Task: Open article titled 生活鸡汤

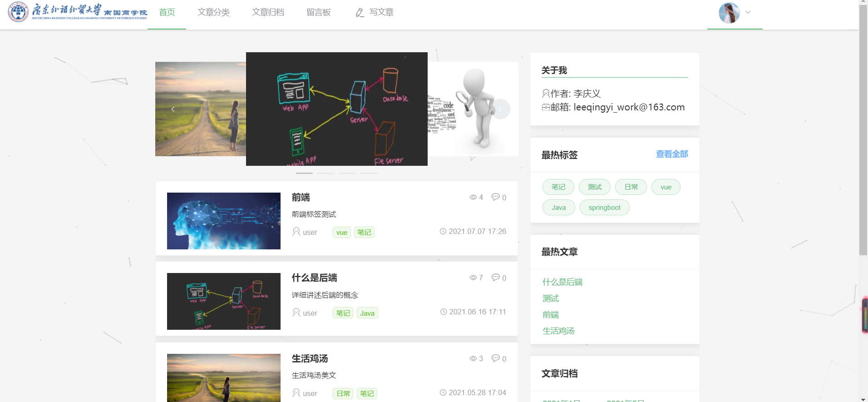Action: point(310,359)
